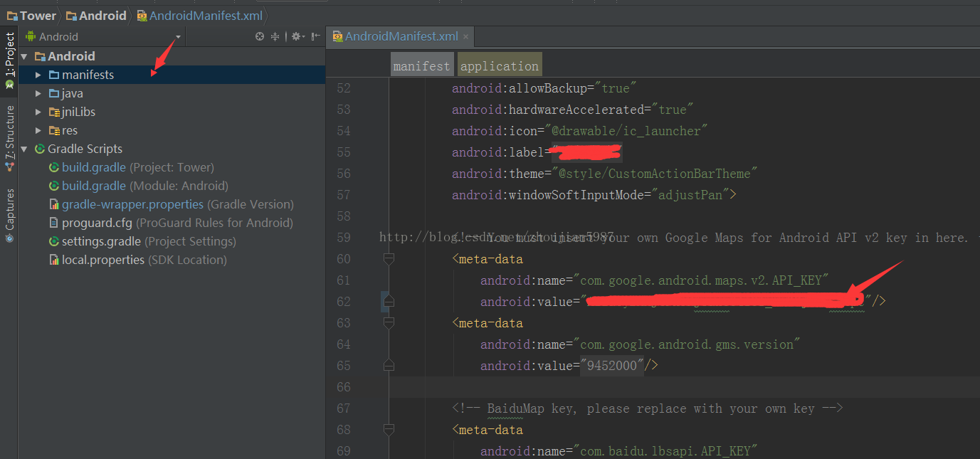980x459 pixels.
Task: Fold the meta-data block at line 63
Action: (389, 323)
